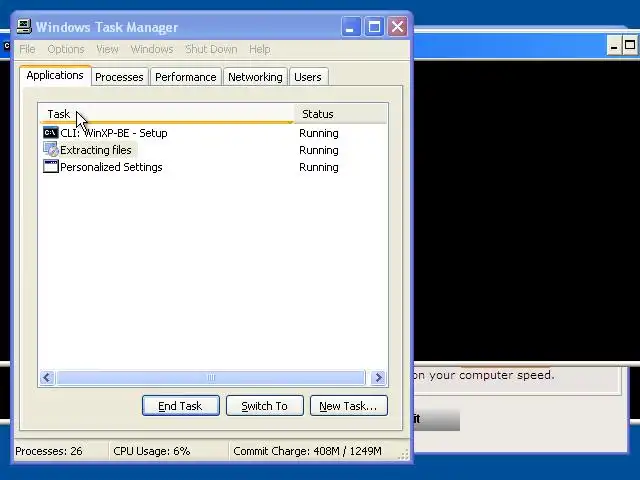The height and width of the screenshot is (480, 640).
Task: Click the New Task... button
Action: coord(349,406)
